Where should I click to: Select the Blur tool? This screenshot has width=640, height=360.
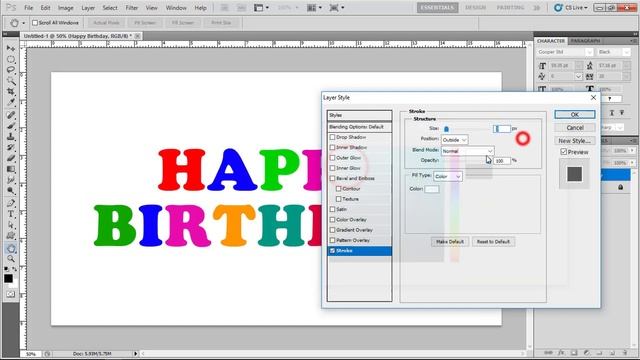tap(11, 180)
